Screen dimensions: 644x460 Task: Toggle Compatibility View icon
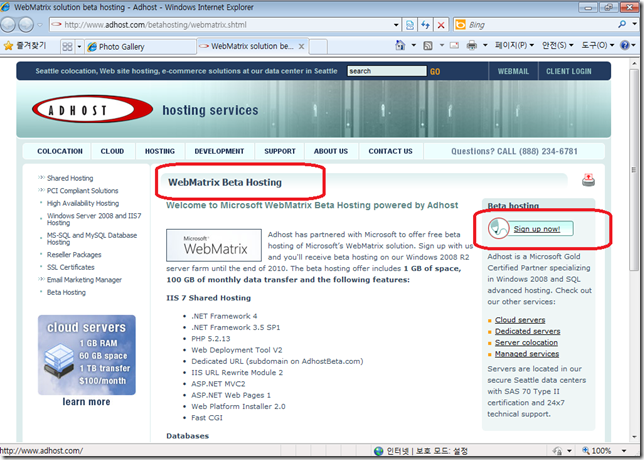pyautogui.click(x=409, y=25)
